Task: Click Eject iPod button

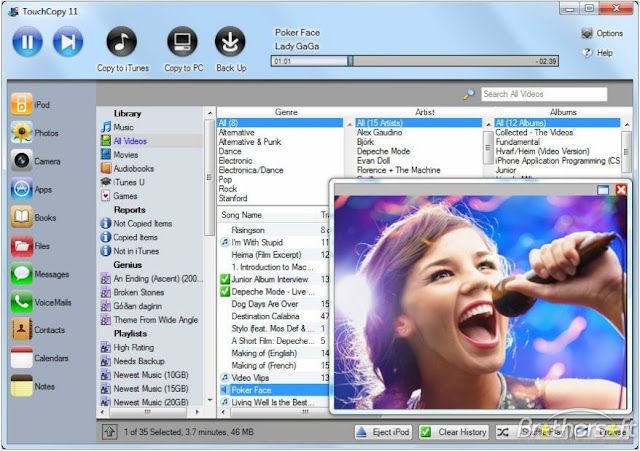Action: (383, 432)
